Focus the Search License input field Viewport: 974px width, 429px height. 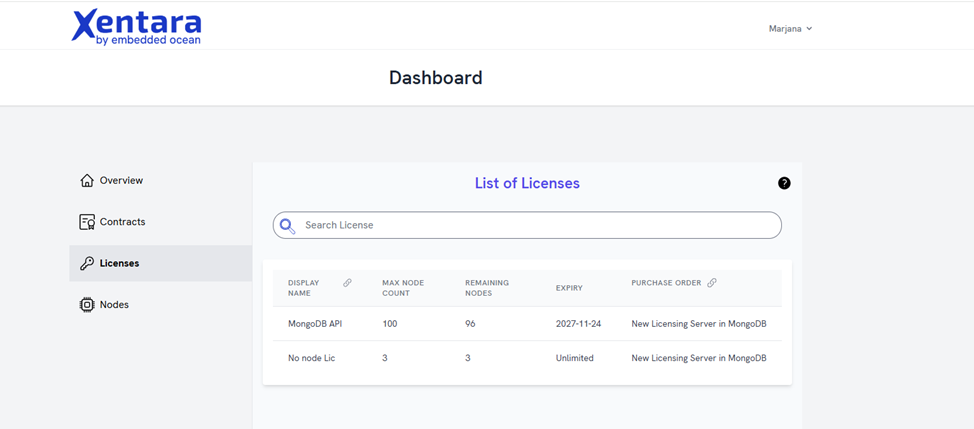(527, 225)
